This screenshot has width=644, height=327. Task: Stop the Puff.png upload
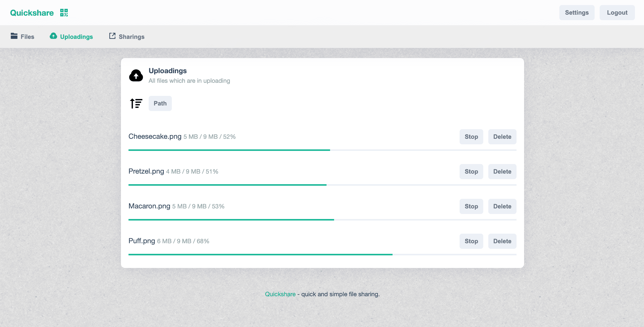point(471,241)
